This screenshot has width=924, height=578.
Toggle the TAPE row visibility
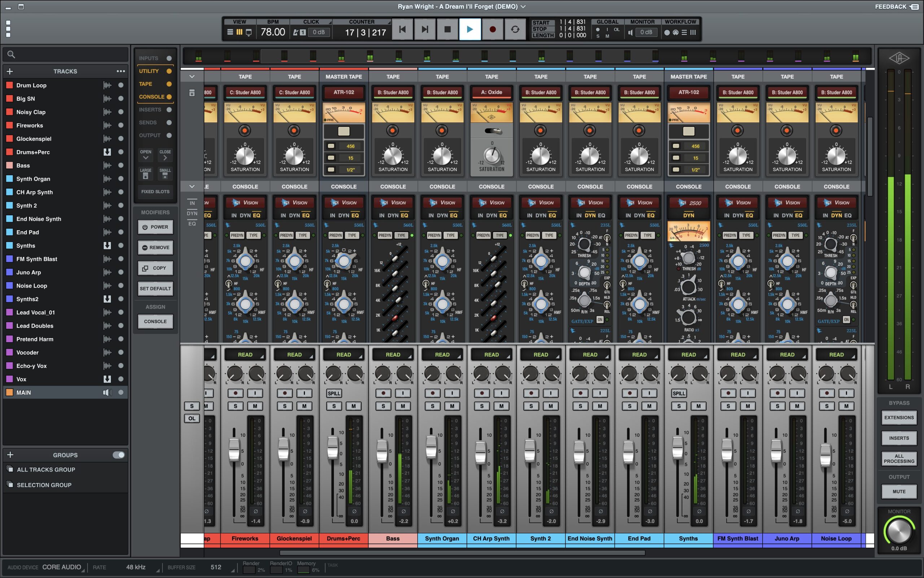click(x=169, y=84)
